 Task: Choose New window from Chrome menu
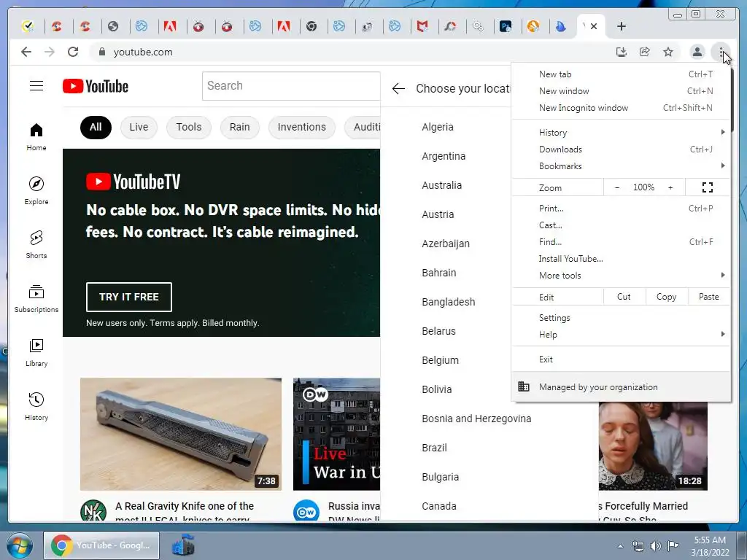click(x=622, y=91)
